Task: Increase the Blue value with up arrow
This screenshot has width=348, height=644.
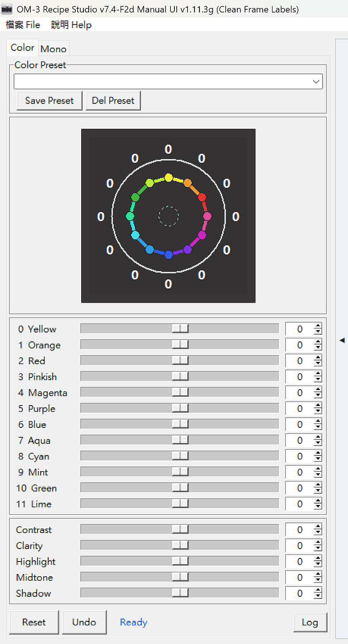Action: click(318, 422)
